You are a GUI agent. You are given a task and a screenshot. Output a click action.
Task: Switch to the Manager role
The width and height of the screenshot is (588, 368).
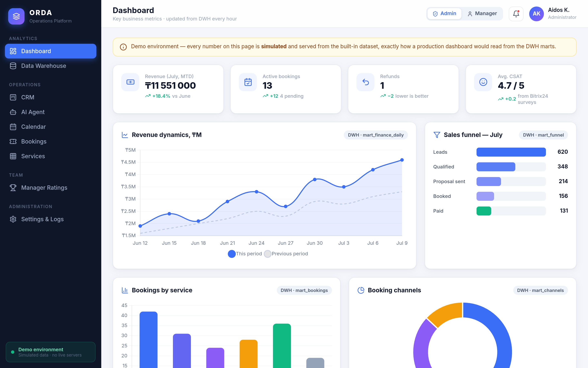click(x=482, y=14)
